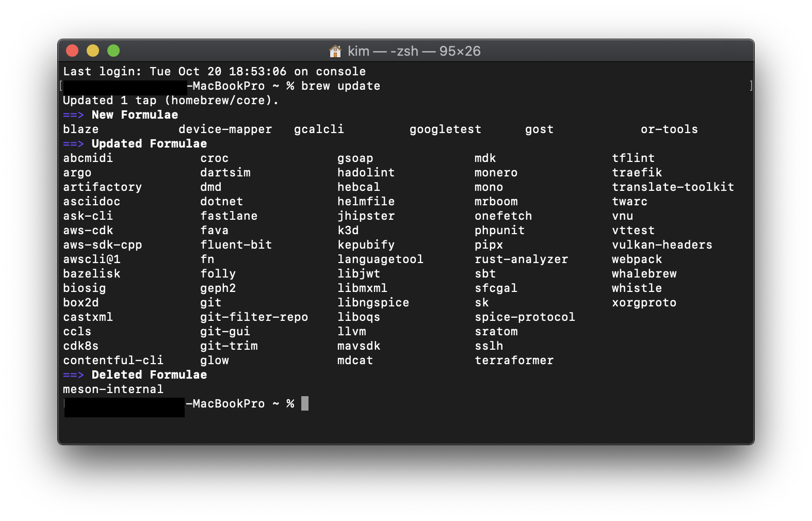
Task: Click the 'translate-toolkit' formula entry
Action: (x=673, y=187)
